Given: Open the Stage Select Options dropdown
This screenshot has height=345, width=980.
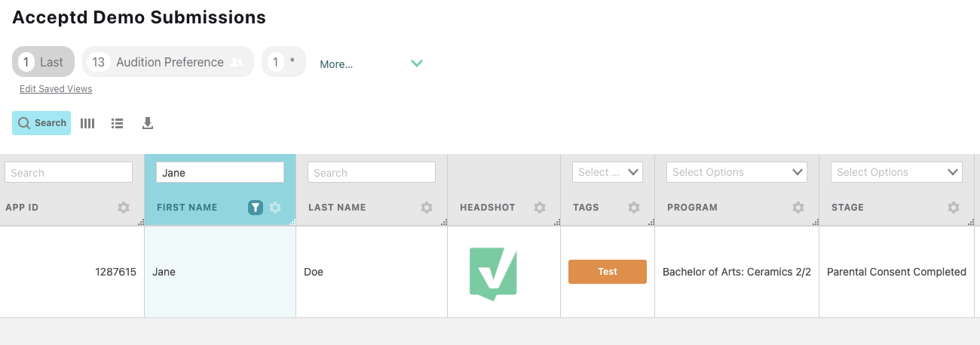Looking at the screenshot, I should point(896,172).
